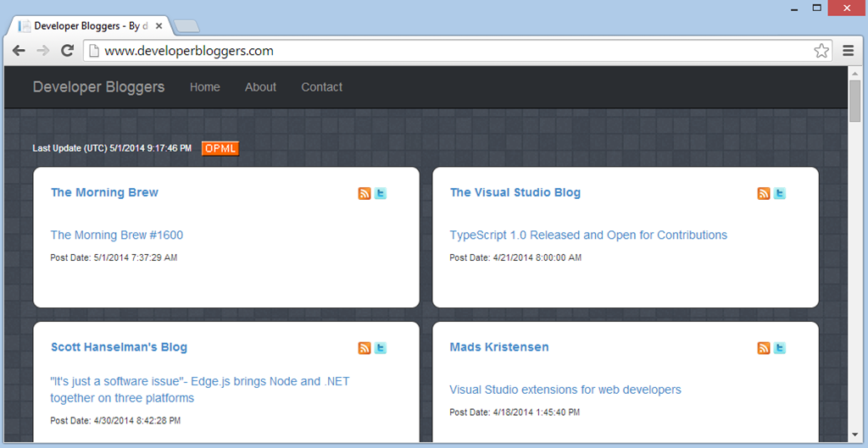Maximize the Chrome browser window
Viewport: 868px width, 448px height.
[816, 8]
